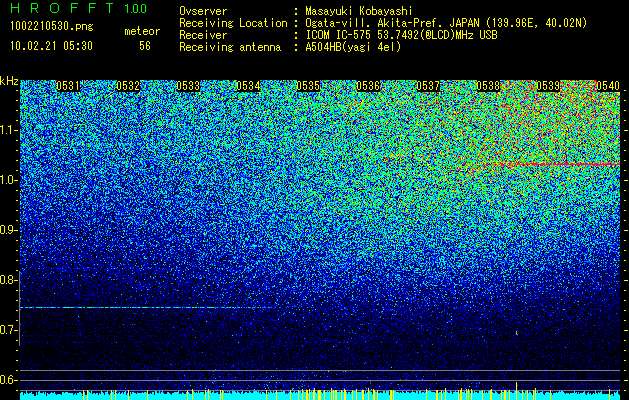Click the ICOM IC-575 53.7492 MHz USB text
The height and width of the screenshot is (400, 629).
(x=401, y=35)
